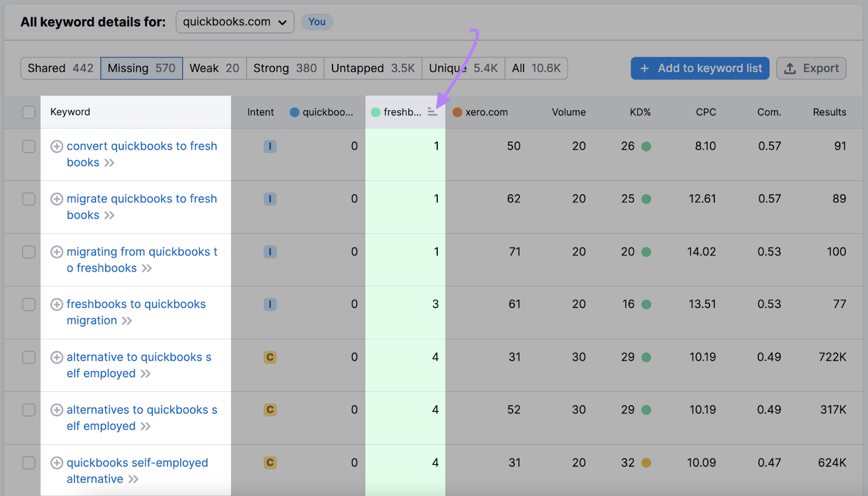The width and height of the screenshot is (868, 496).
Task: Click Commercial intent badge for 'alternative to quickbooks'
Action: point(270,357)
